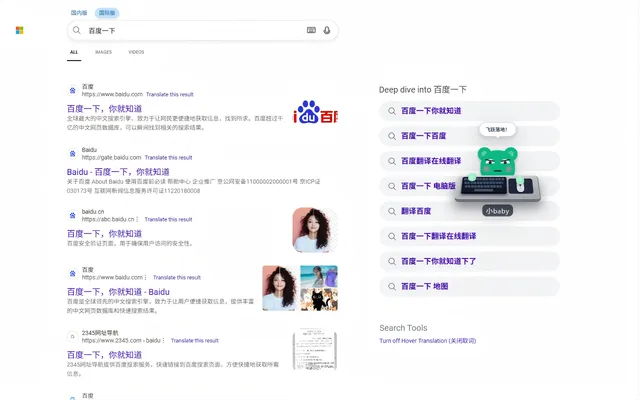Switch to the IMAGES tab
The image size is (640, 400).
point(103,52)
